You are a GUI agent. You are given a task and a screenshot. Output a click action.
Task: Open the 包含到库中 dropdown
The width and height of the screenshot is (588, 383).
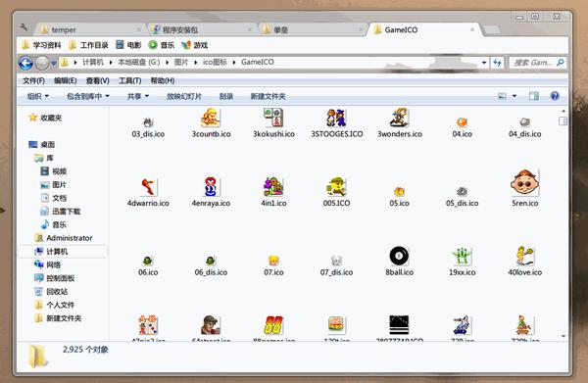88,96
